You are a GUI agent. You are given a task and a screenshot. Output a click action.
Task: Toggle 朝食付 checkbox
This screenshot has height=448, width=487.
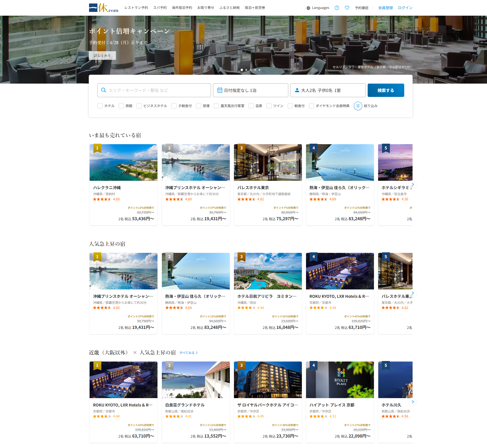[290, 106]
